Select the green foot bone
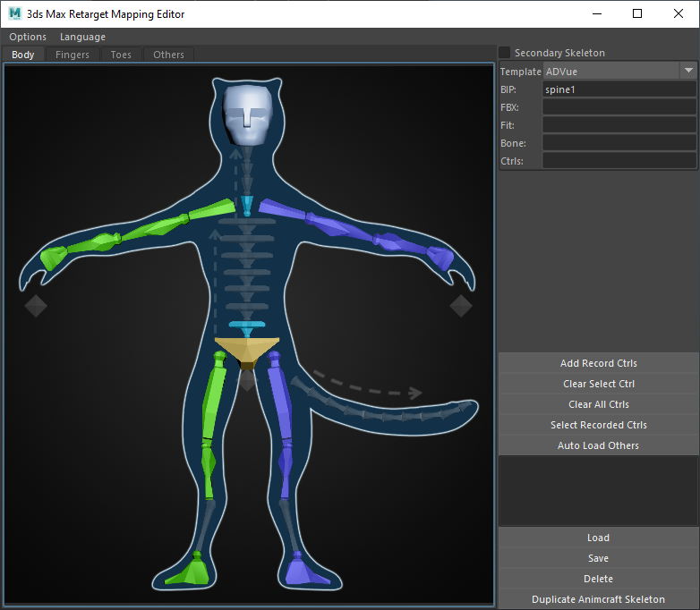700x610 pixels. (x=189, y=569)
